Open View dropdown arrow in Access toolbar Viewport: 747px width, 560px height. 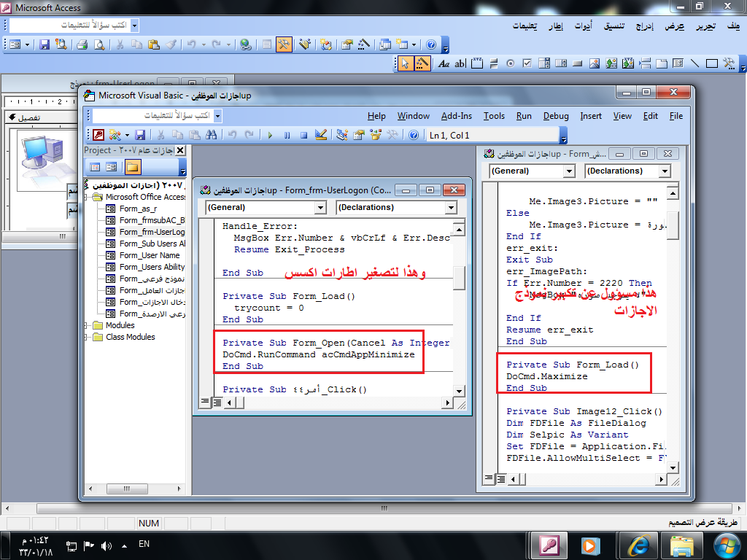[x=27, y=44]
